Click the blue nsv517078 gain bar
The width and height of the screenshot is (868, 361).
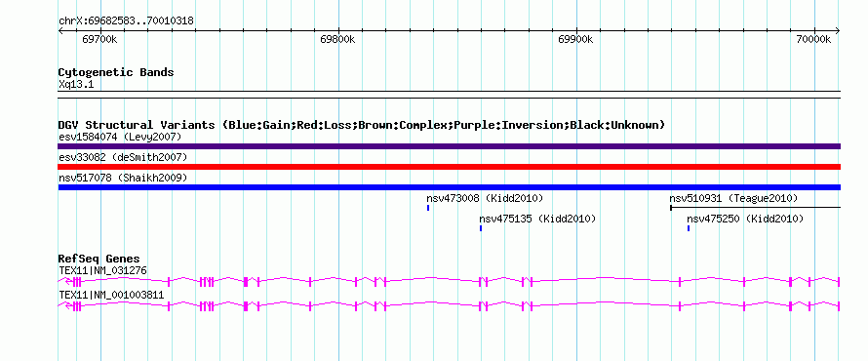(x=449, y=187)
